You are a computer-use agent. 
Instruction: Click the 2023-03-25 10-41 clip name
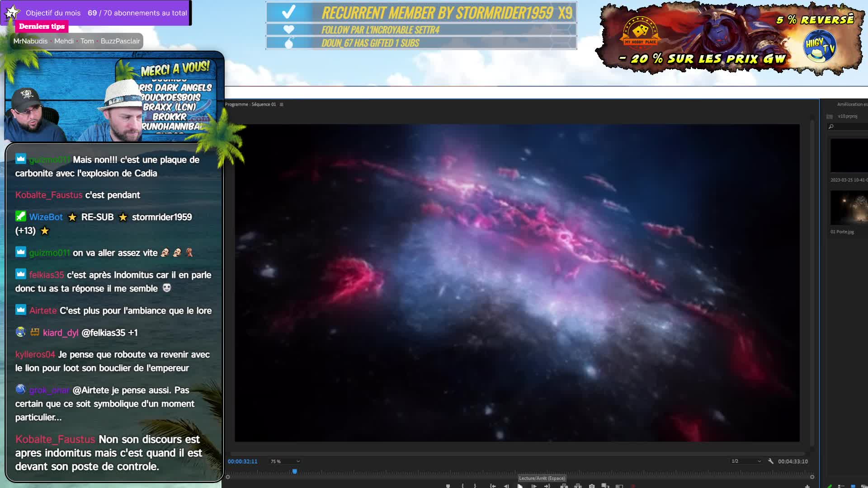pos(849,180)
